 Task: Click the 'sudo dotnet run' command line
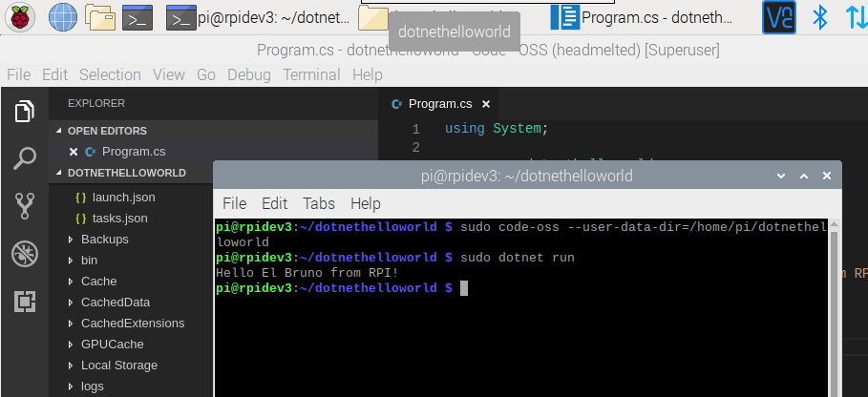518,258
